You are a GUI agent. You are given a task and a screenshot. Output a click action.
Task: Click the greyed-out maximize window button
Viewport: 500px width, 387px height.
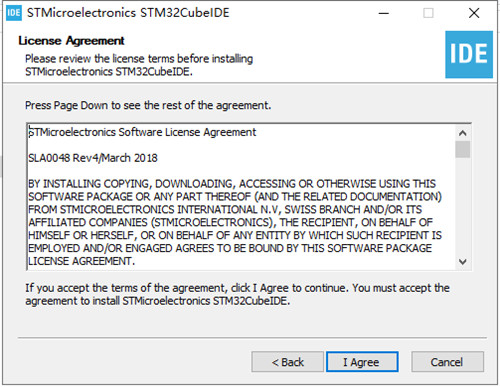[x=428, y=13]
